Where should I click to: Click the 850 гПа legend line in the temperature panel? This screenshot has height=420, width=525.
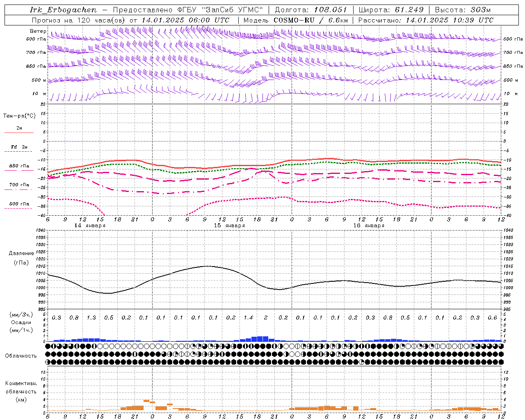coord(19,170)
